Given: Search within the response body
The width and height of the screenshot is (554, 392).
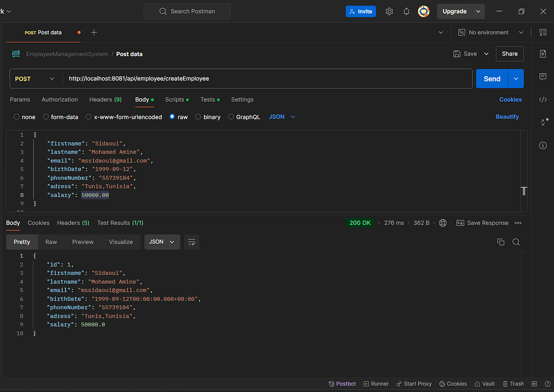Looking at the screenshot, I should (x=516, y=242).
